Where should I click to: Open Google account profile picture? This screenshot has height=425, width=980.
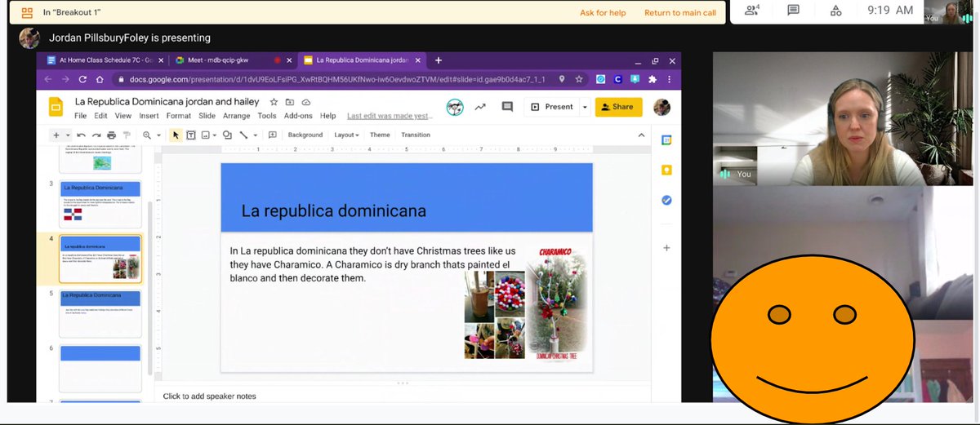point(662,107)
